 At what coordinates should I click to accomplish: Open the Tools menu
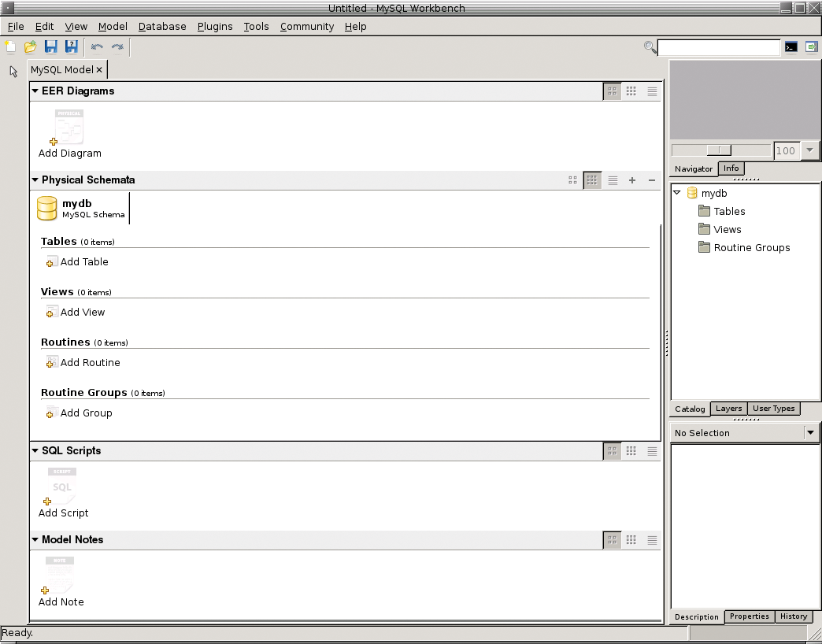coord(256,26)
